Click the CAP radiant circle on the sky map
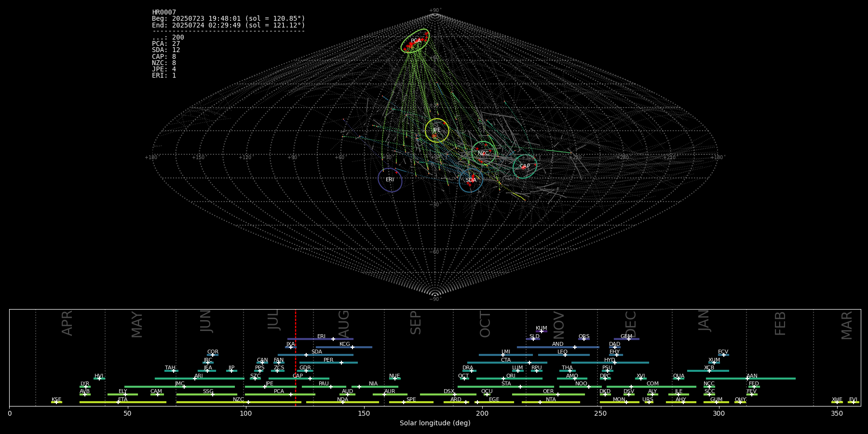Viewport: 868px width, 434px height. point(525,166)
